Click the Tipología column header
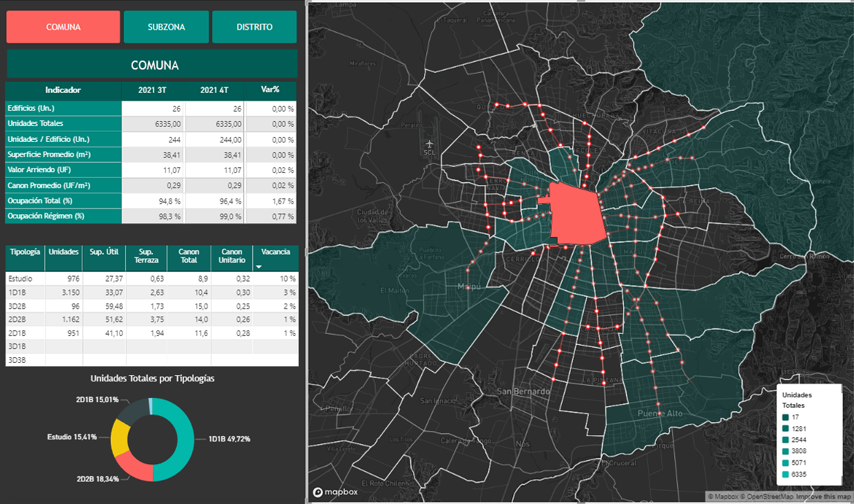Screen dimensions: 854x504 (x=25, y=252)
